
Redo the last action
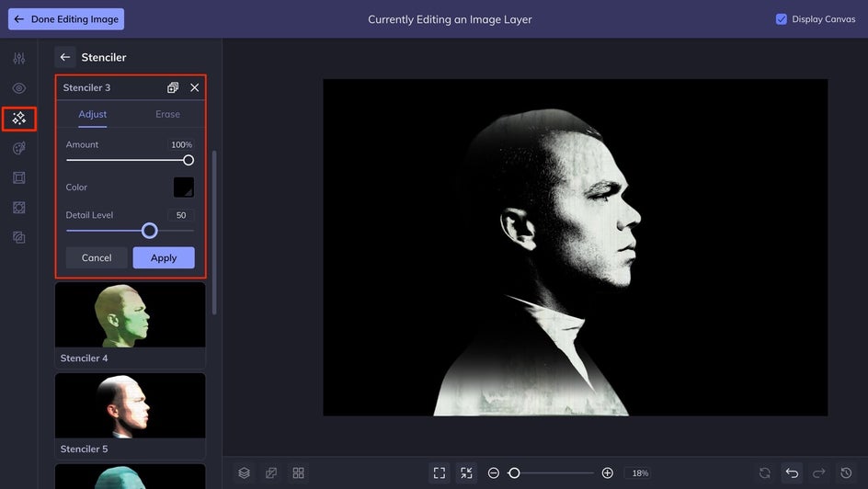click(818, 473)
